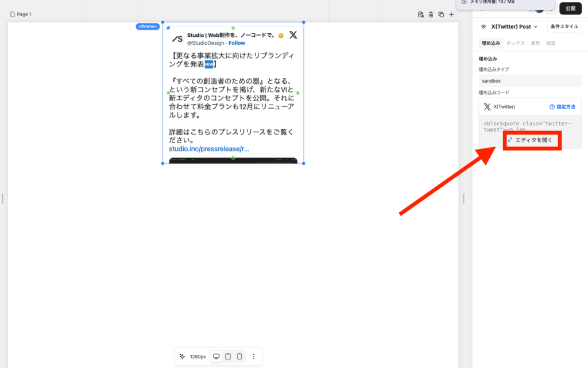The width and height of the screenshot is (588, 368).
Task: Click the bottom-right resize handle of the iframe
Action: pos(303,163)
